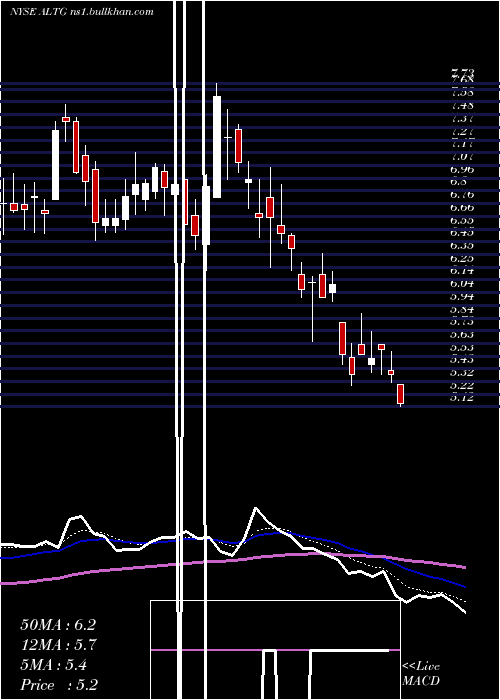Select the last red candle near 5.12
Image resolution: width=500 pixels, height=700 pixels.
click(400, 394)
